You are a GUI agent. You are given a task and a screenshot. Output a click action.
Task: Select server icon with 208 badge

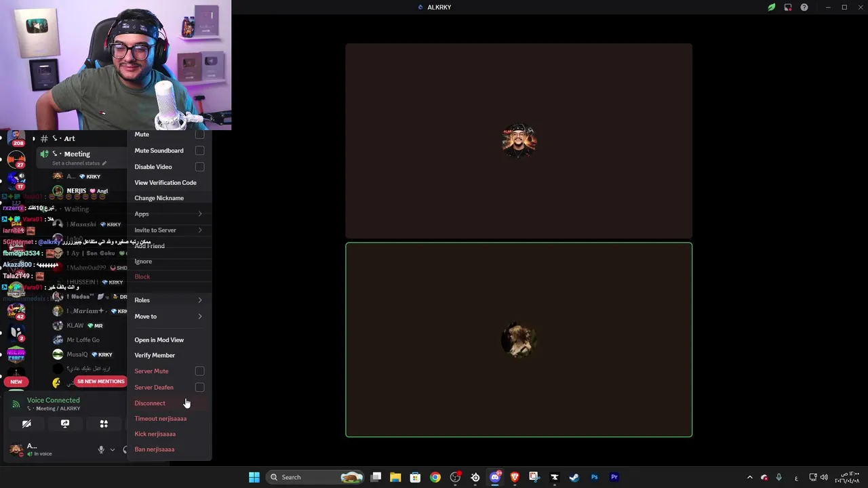[16, 139]
